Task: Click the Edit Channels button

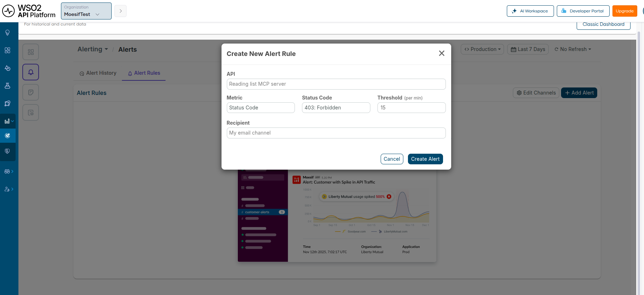Action: 536,93
